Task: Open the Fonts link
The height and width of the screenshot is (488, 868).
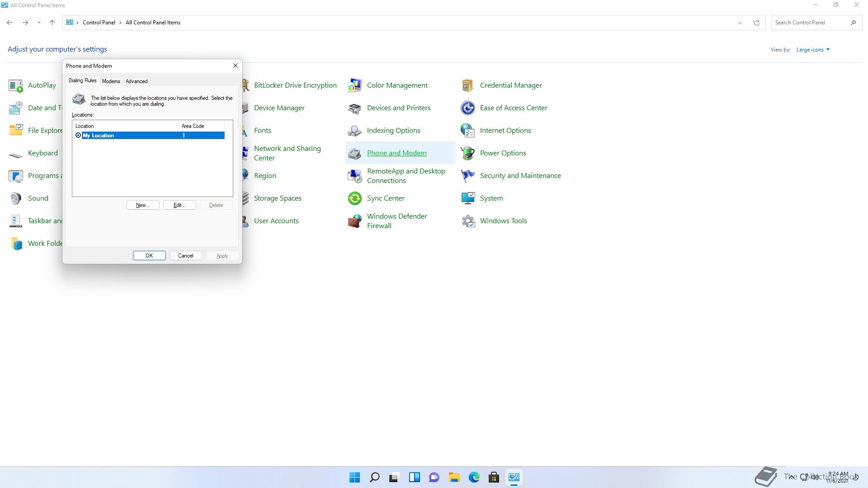Action: [x=263, y=131]
